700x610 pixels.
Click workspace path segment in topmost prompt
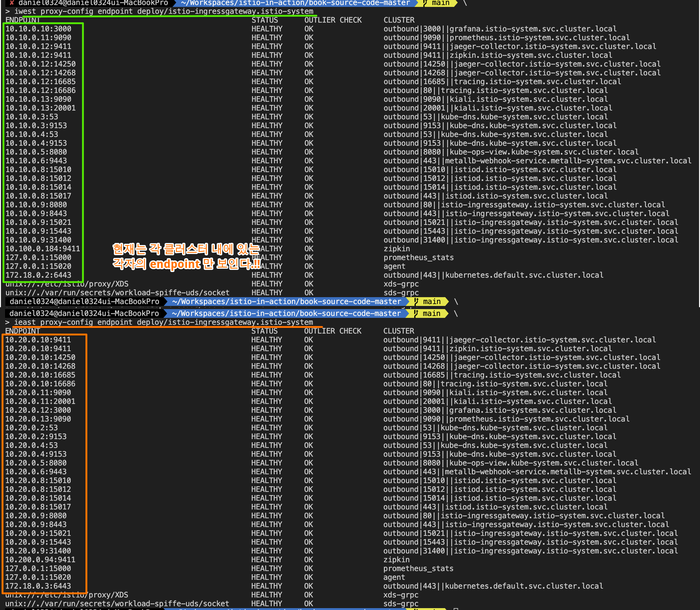click(295, 3)
